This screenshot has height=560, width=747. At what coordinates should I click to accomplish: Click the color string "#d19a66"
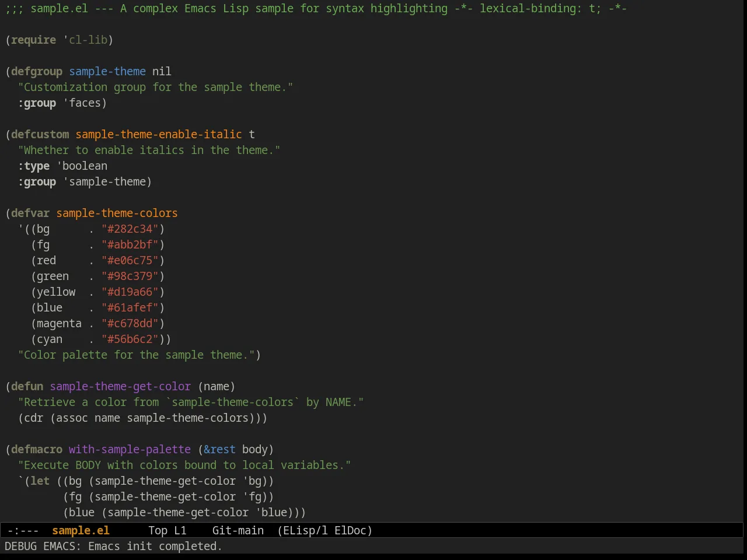point(130,292)
